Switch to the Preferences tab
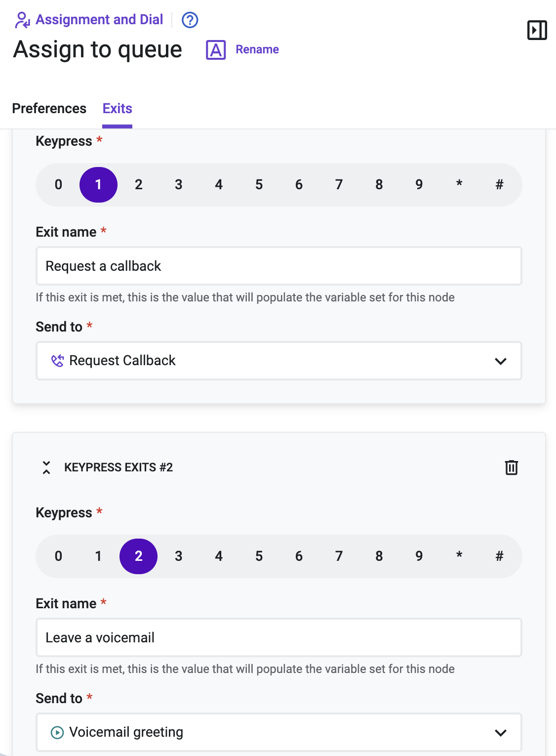 pyautogui.click(x=49, y=108)
